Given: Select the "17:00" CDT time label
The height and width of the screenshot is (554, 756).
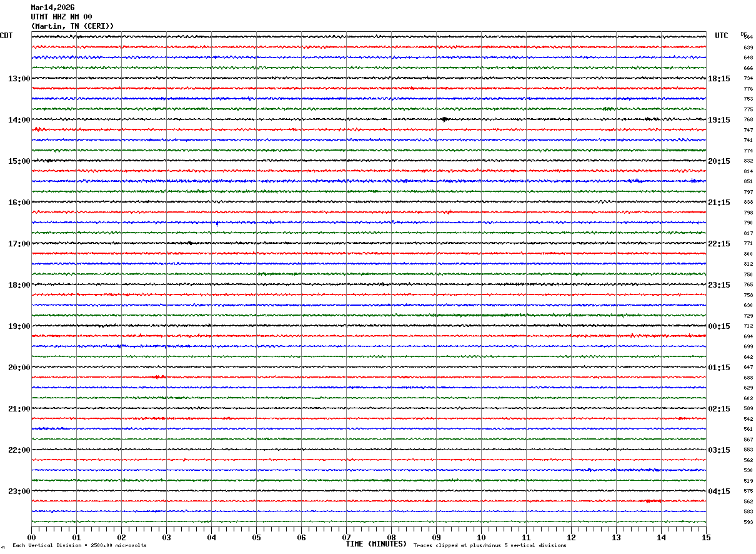Looking at the screenshot, I should [x=19, y=244].
